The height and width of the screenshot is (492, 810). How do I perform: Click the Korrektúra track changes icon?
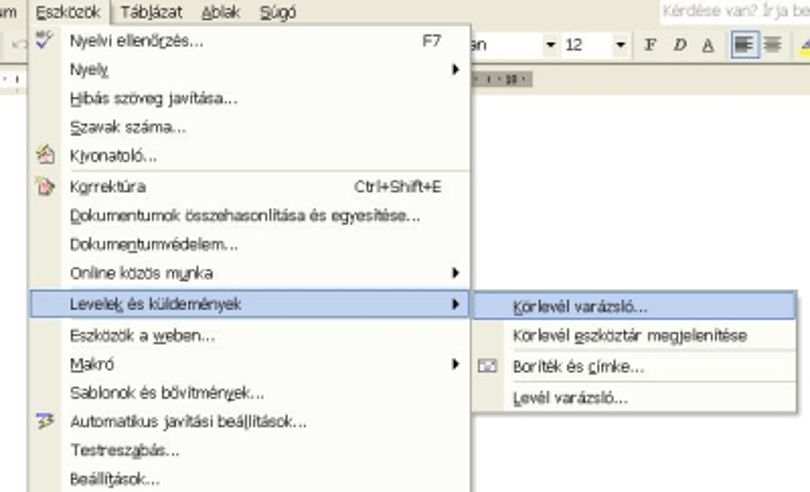pos(45,186)
